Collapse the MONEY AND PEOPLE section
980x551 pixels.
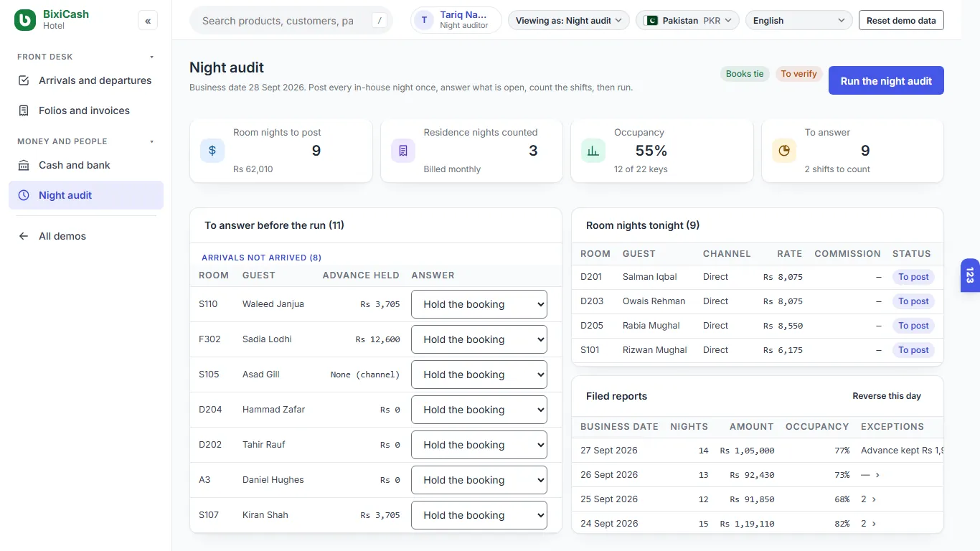pos(151,141)
